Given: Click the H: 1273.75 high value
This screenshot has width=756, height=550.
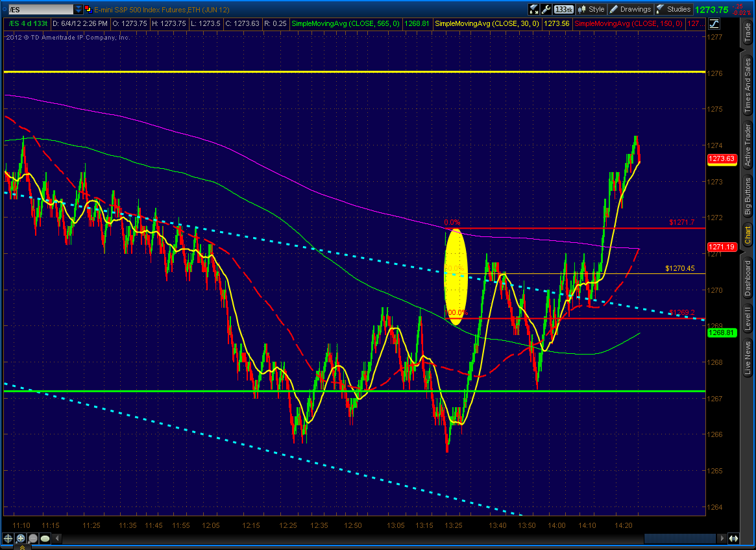Looking at the screenshot, I should (x=169, y=23).
